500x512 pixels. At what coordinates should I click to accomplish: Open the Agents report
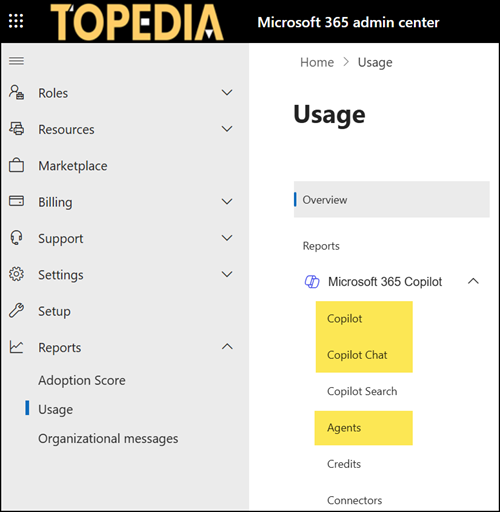coord(344,428)
